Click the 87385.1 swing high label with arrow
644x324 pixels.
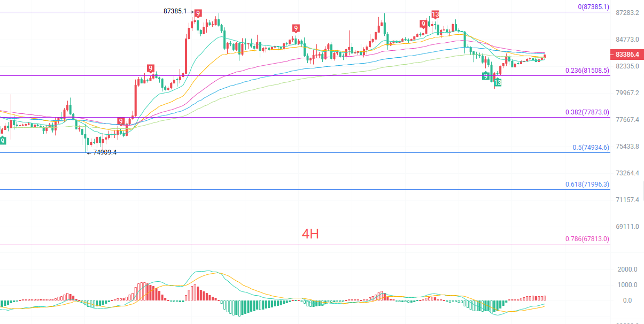pos(179,11)
